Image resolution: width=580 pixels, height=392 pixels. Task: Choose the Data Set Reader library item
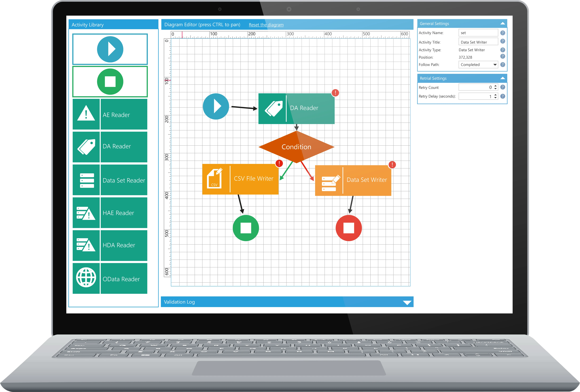pyautogui.click(x=124, y=180)
